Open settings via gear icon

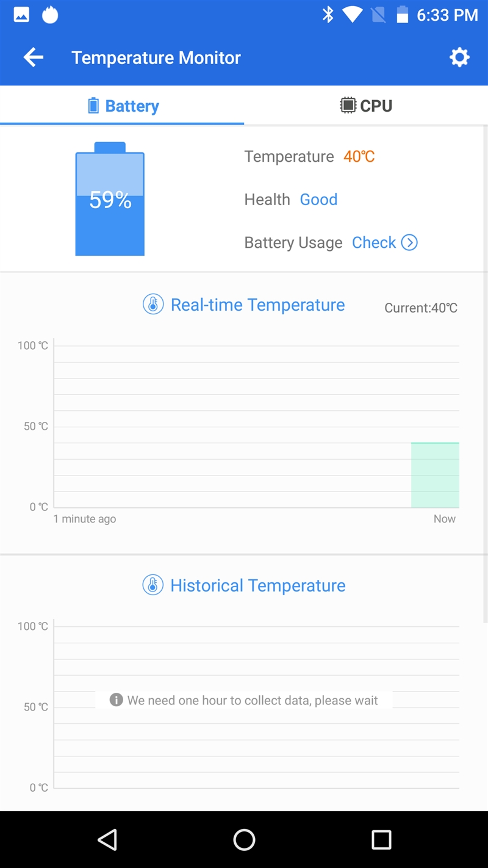459,58
